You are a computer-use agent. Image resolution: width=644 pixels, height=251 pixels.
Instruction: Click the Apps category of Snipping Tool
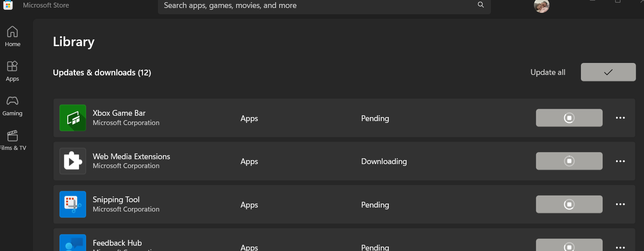249,205
